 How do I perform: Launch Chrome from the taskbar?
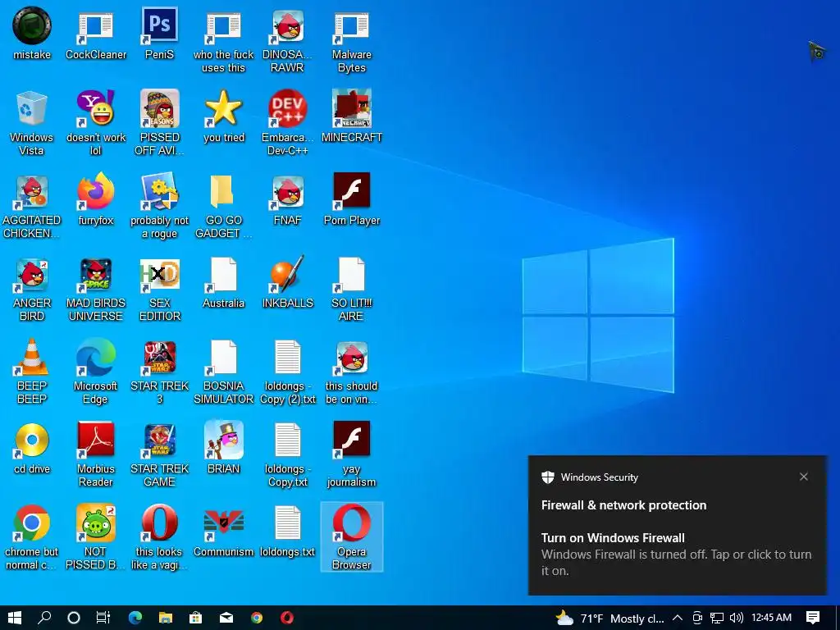pyautogui.click(x=257, y=618)
